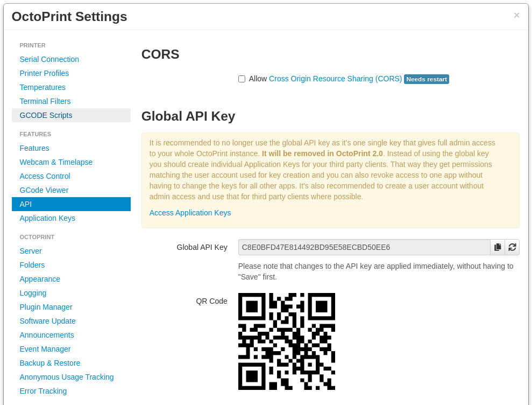Image resolution: width=532 pixels, height=405 pixels.
Task: Copy the Global API Key to clipboard
Action: (x=498, y=247)
